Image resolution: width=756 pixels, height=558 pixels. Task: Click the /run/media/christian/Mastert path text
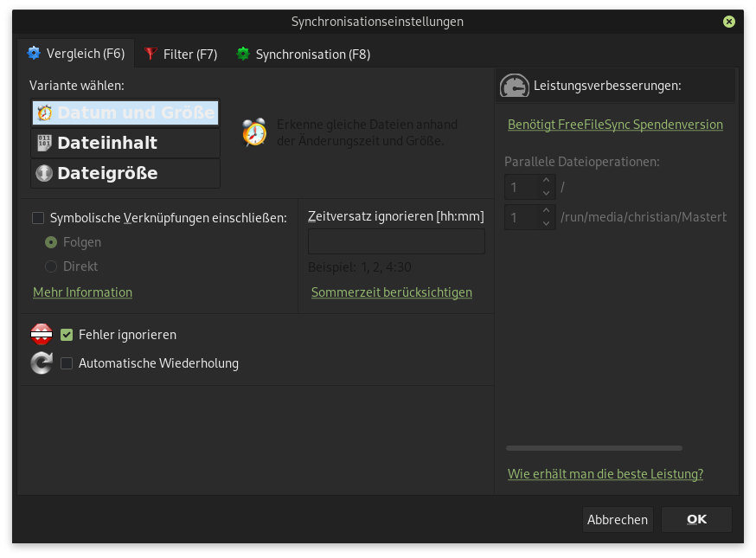point(644,217)
